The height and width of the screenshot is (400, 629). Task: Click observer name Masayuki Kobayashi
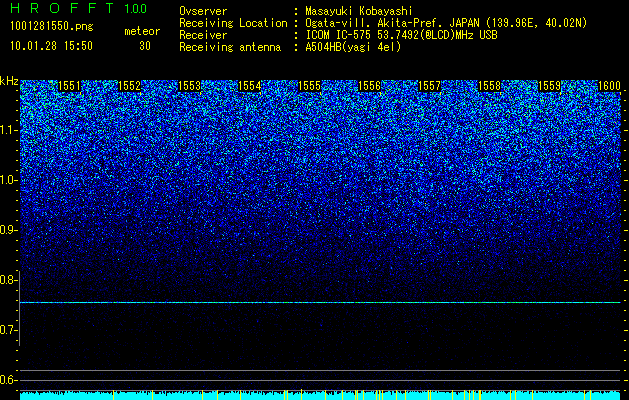click(359, 11)
